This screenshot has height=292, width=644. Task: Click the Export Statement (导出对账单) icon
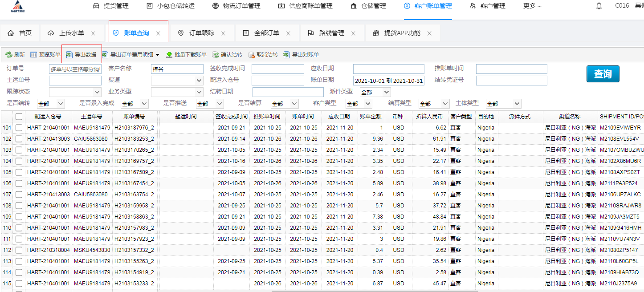pyautogui.click(x=286, y=55)
